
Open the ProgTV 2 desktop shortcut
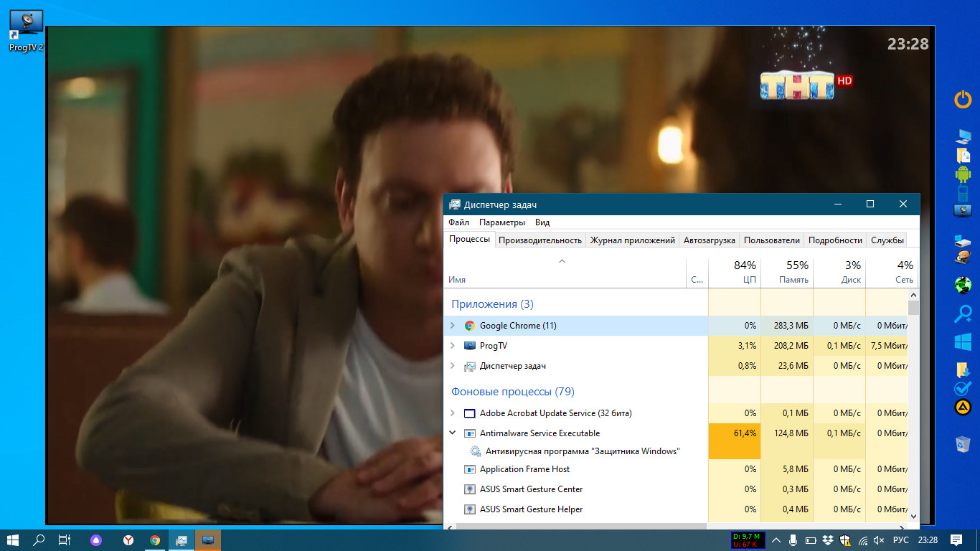click(26, 29)
